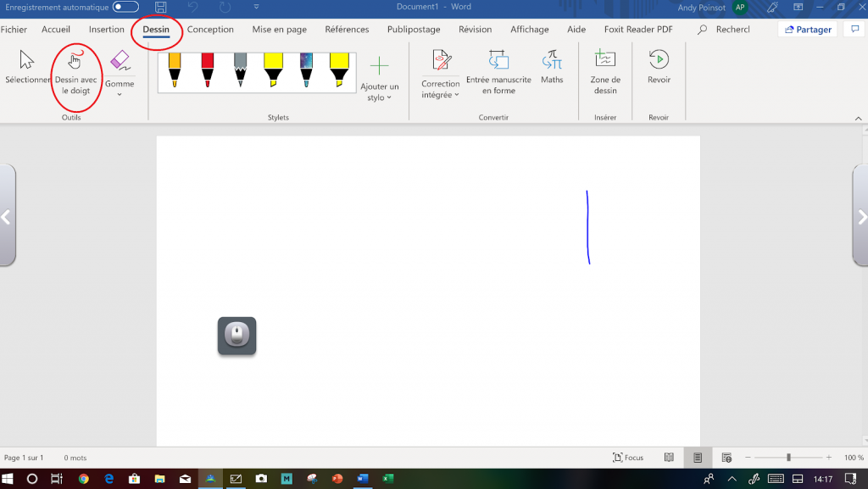Open the Fichier menu
Screen dimensions: 868x489
tap(14, 30)
